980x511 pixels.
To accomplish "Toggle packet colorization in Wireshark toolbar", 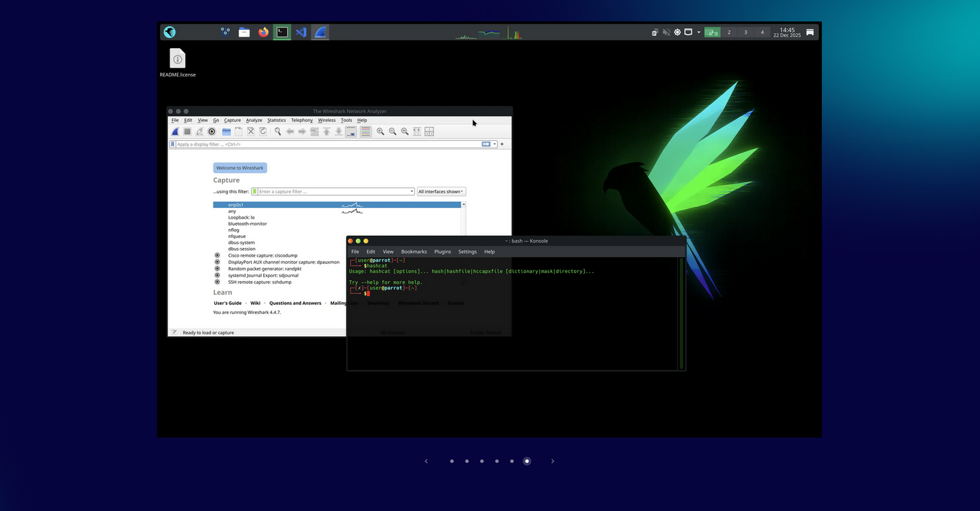I will click(x=366, y=131).
